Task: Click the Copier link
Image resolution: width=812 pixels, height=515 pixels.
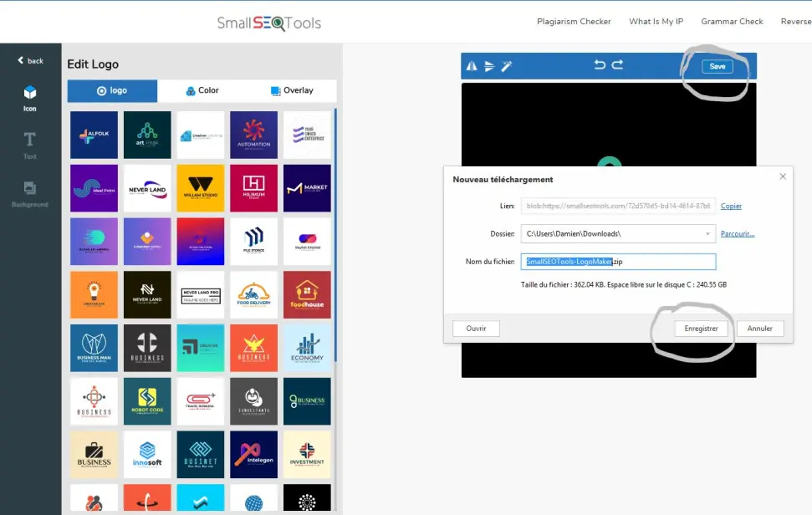Action: 731,206
